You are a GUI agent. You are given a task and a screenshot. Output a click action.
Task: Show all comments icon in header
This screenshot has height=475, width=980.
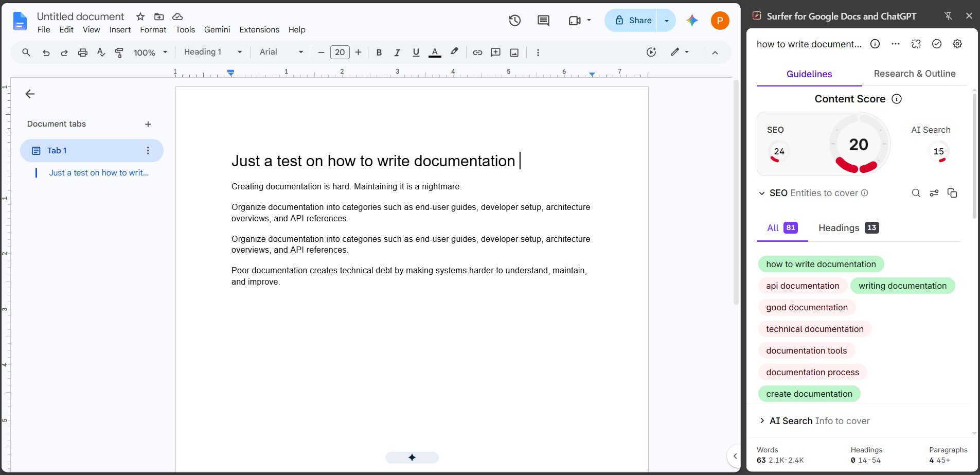[x=543, y=21]
